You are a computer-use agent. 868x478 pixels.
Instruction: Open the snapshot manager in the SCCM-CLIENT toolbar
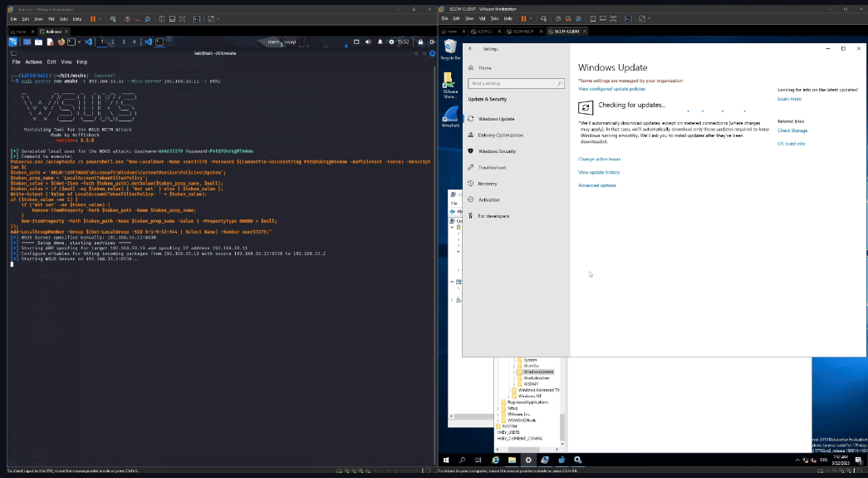[x=578, y=18]
